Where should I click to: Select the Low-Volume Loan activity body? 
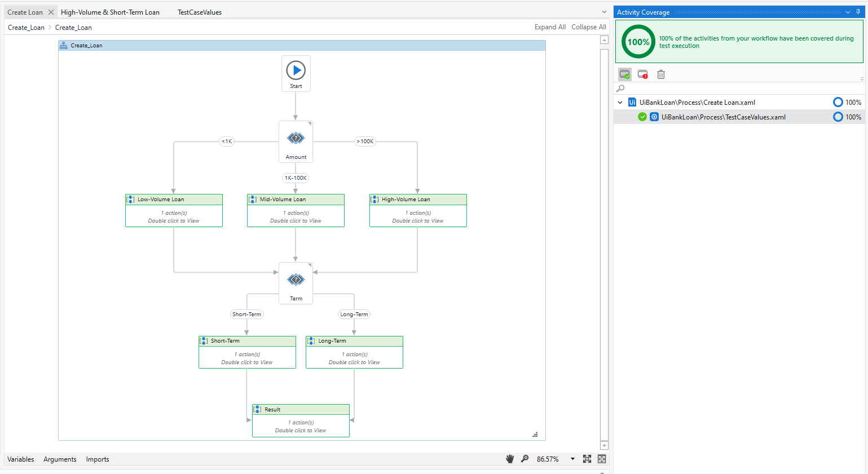pos(174,216)
